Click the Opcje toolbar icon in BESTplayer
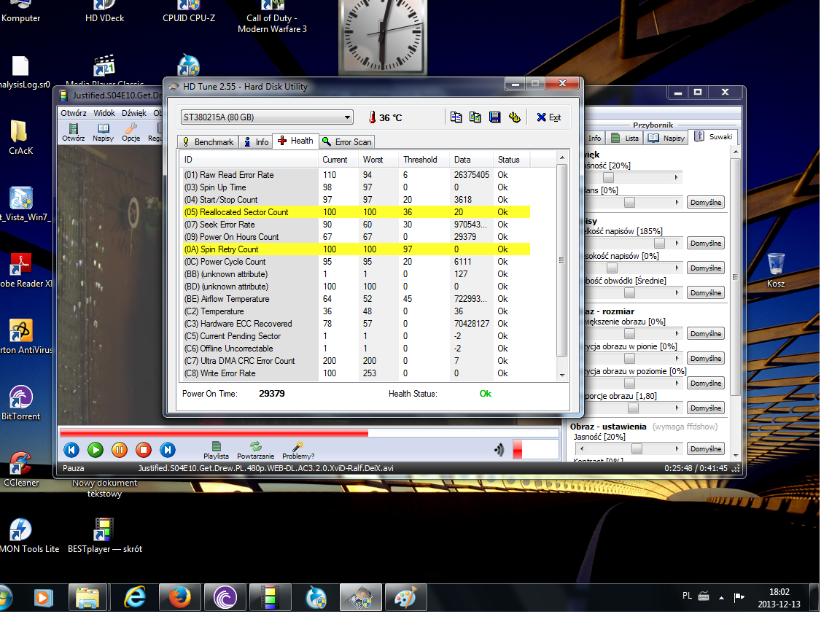This screenshot has height=630, width=840. (x=131, y=132)
